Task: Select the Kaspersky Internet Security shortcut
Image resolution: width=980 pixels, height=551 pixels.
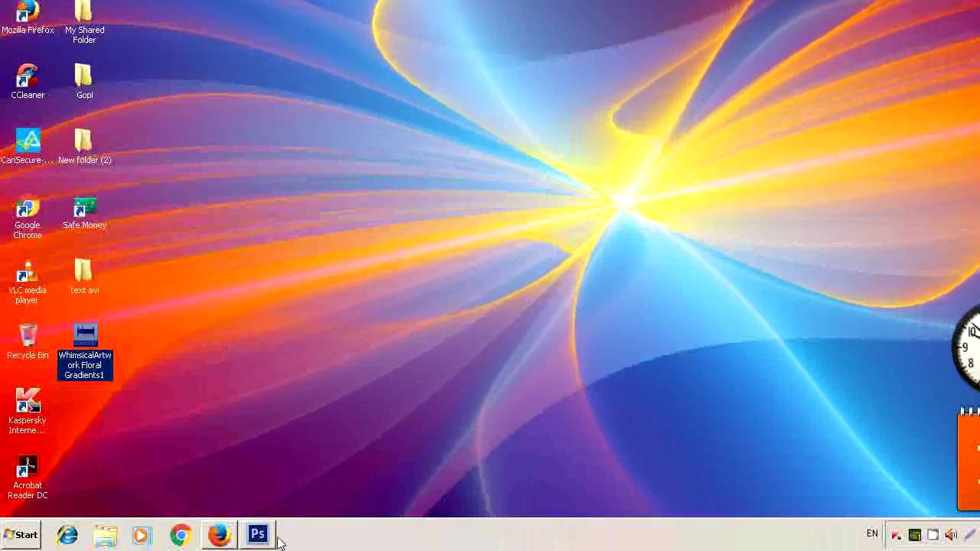Action: tap(28, 412)
